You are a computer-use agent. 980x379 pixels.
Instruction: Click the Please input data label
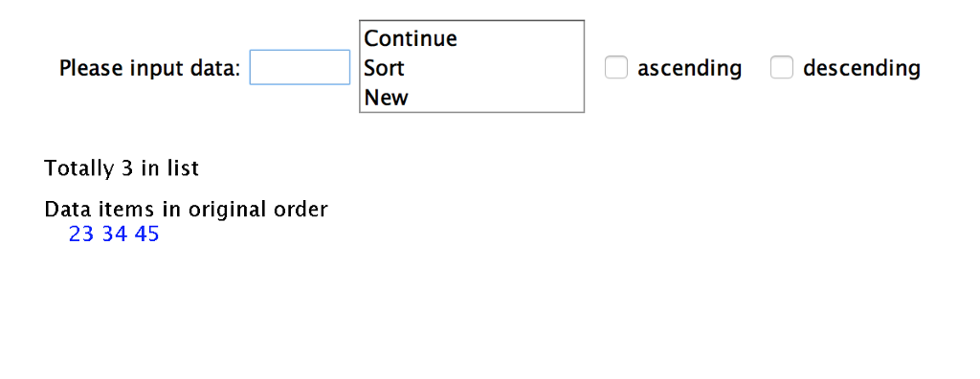[x=150, y=68]
